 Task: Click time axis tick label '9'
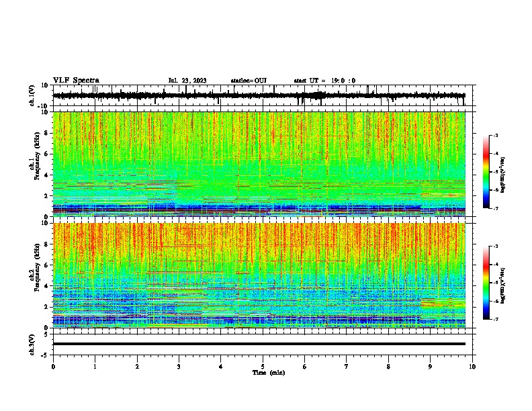(x=430, y=367)
